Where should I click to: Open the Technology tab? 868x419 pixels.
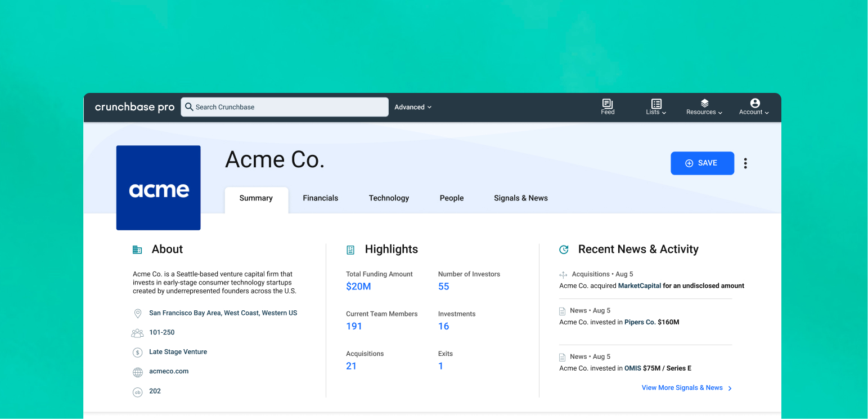[x=389, y=198]
